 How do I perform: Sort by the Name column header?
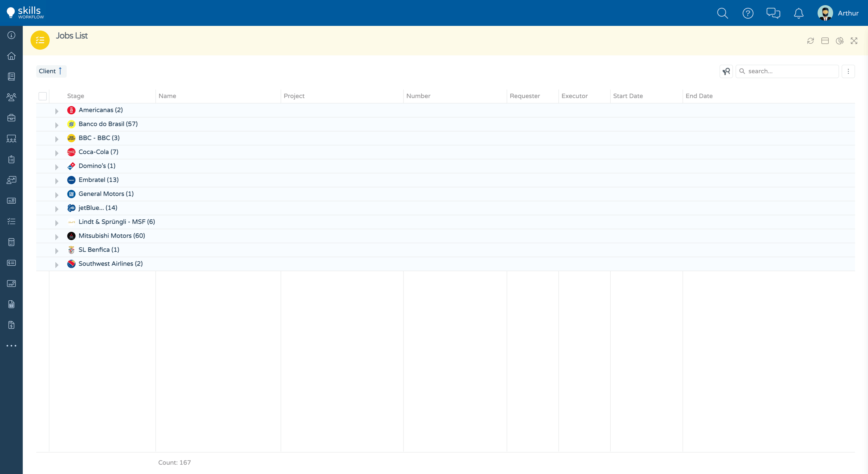tap(167, 96)
